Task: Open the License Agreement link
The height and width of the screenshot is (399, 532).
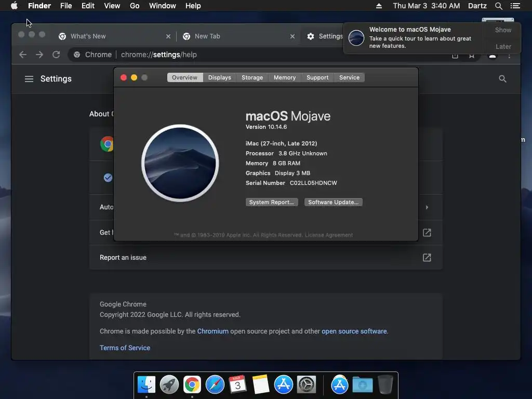Action: (x=329, y=235)
